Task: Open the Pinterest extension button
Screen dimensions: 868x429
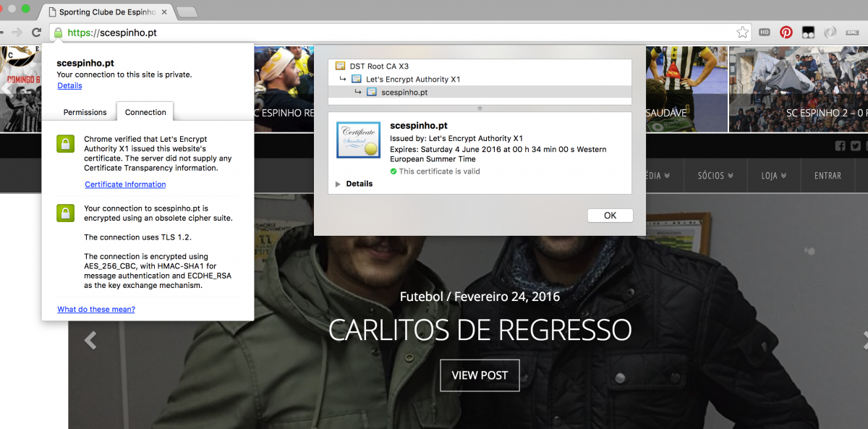Action: click(786, 33)
